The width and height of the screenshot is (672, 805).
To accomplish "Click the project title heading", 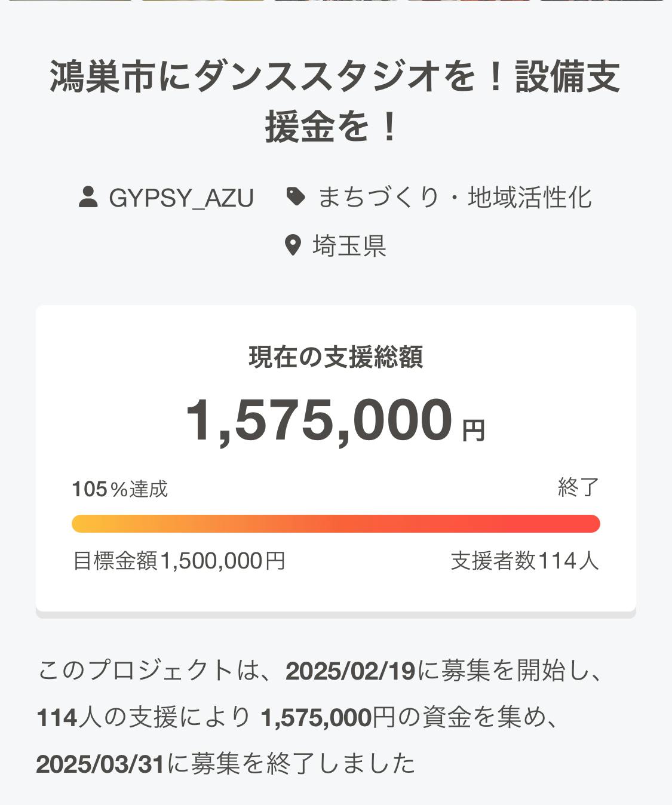I will (336, 102).
